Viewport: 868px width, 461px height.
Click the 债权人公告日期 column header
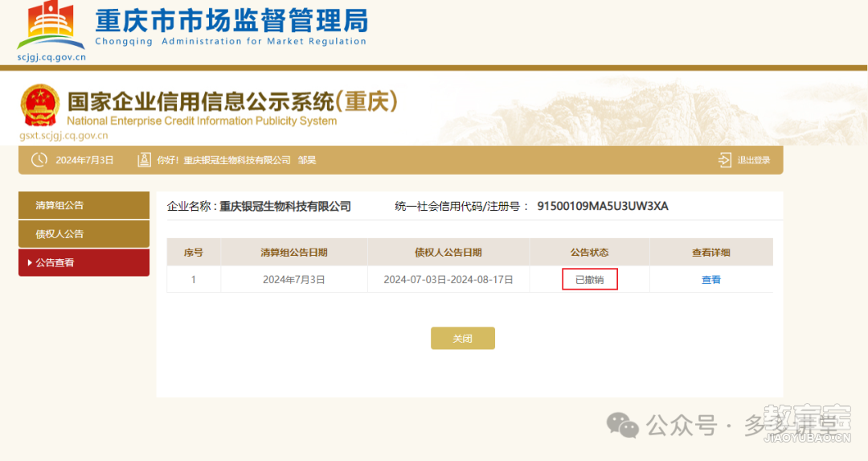pyautogui.click(x=448, y=253)
